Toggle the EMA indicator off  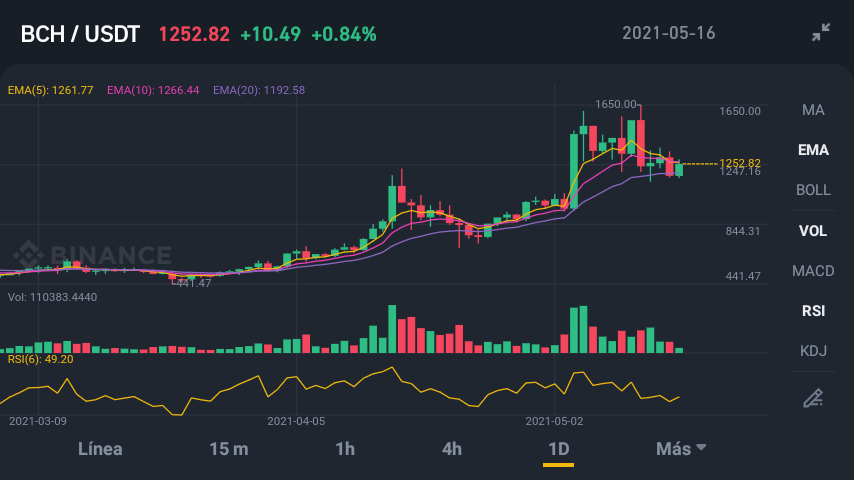813,150
